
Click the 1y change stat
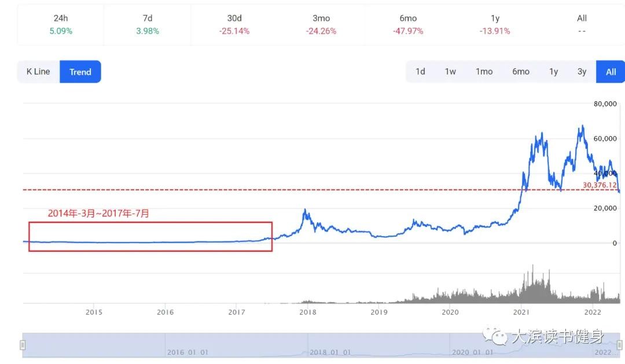point(495,24)
